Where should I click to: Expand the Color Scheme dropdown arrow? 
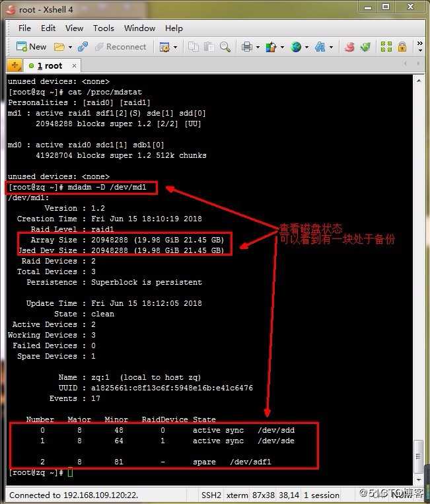coord(282,48)
